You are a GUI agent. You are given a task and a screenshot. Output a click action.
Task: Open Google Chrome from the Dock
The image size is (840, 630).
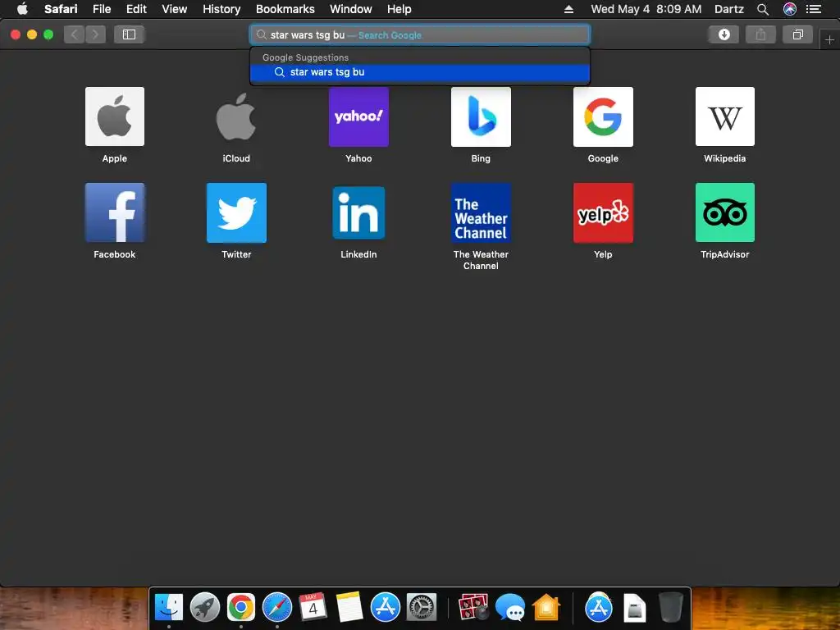tap(240, 608)
